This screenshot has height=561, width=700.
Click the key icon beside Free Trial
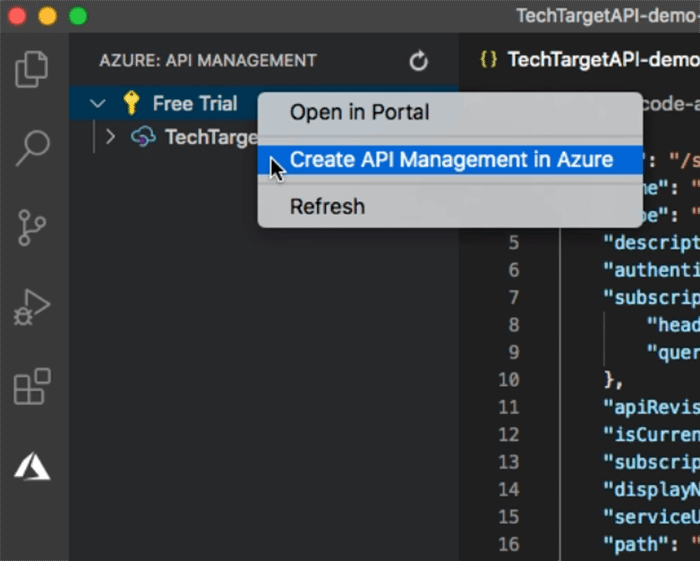click(131, 103)
